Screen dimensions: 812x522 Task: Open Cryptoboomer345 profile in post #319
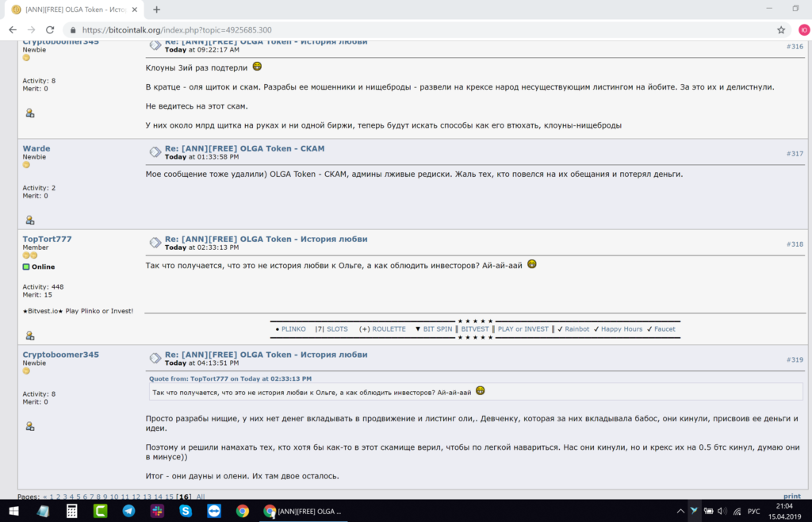click(x=60, y=355)
